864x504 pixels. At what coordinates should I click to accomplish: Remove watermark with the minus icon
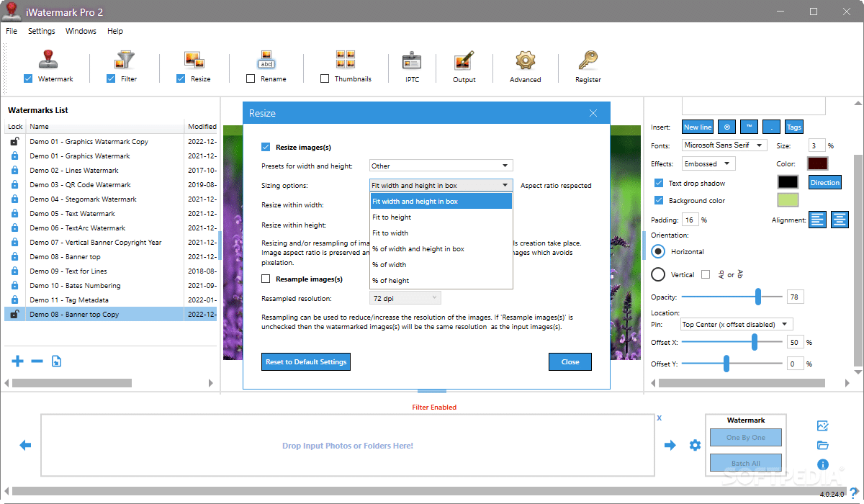pos(37,361)
